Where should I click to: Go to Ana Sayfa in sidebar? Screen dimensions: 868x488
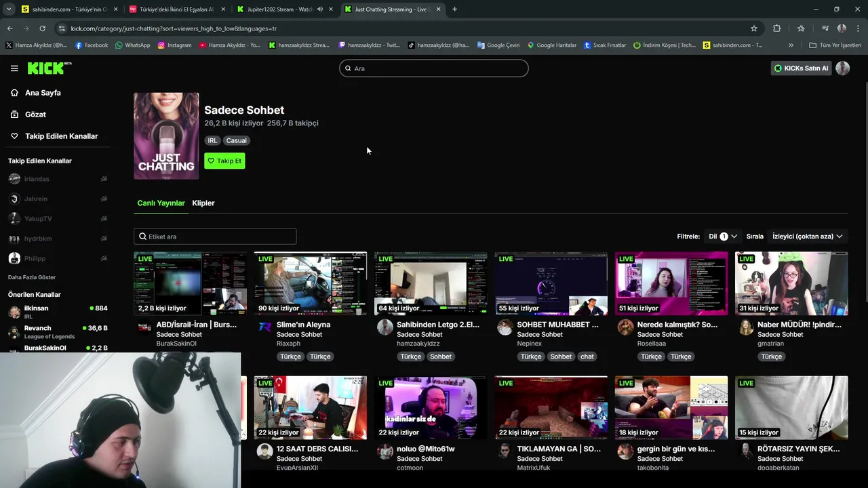(x=43, y=93)
